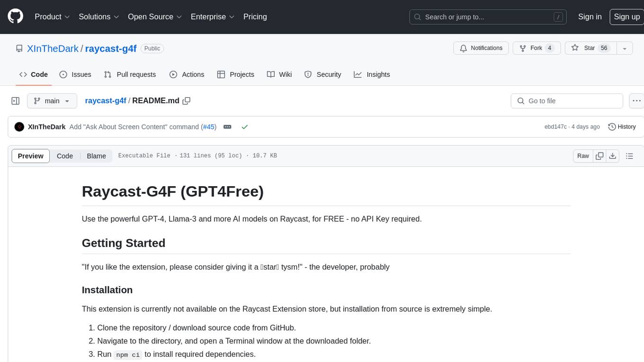This screenshot has height=362, width=644.
Task: Expand the file tree side panel
Action: [x=16, y=101]
